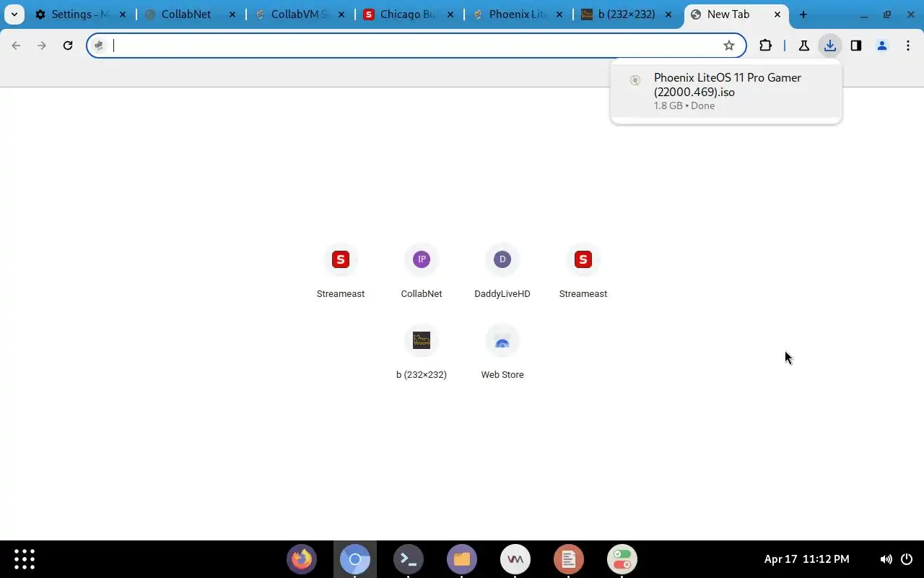This screenshot has height=578, width=924.
Task: Restore down the Chrome window
Action: [x=887, y=14]
